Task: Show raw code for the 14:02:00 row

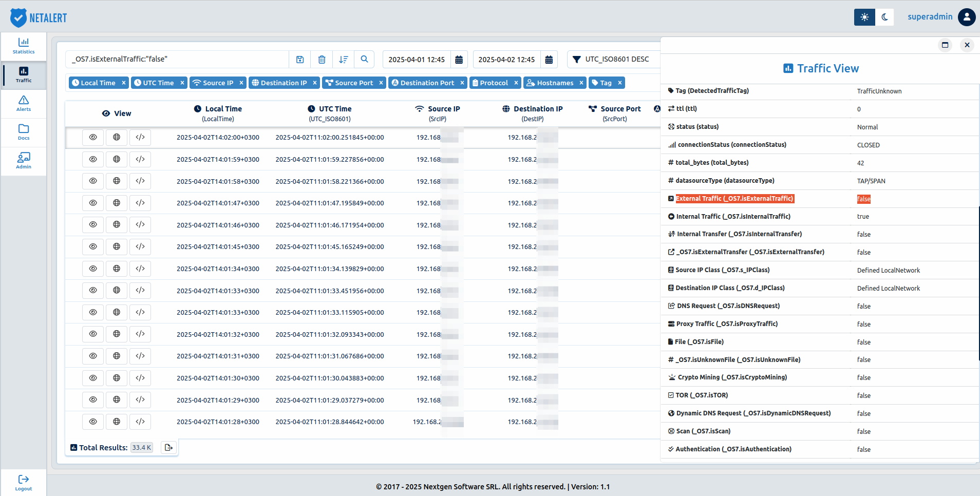Action: (140, 137)
